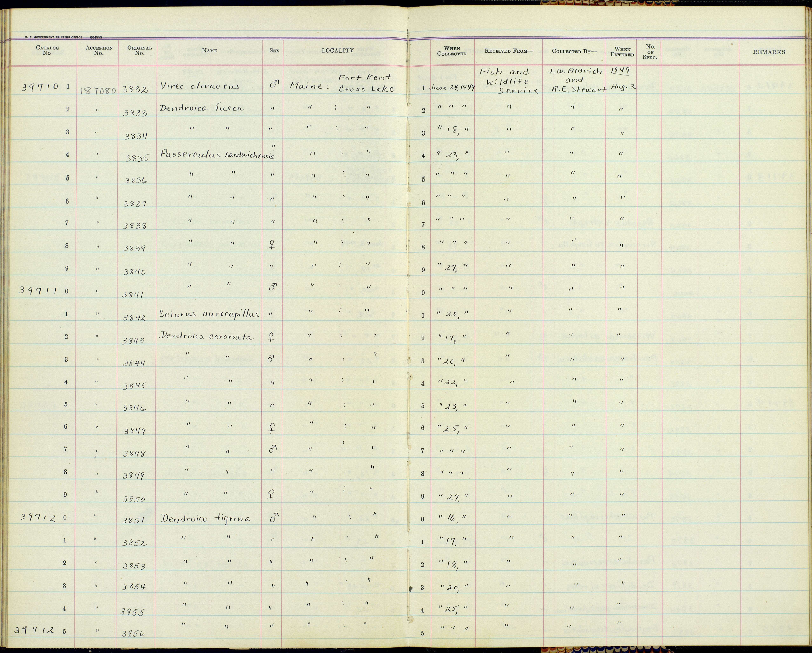This screenshot has width=812, height=653.
Task: Click the 'Collected By—' column header
Action: tap(574, 51)
